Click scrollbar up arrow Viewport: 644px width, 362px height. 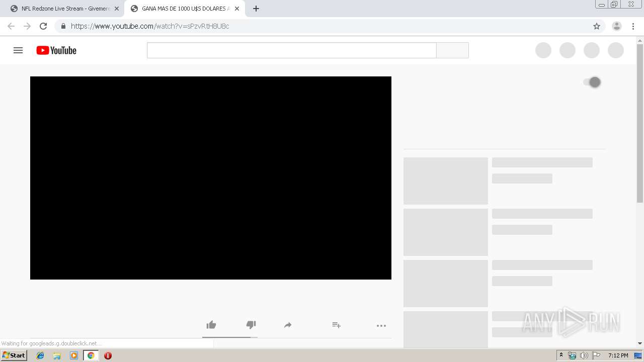[x=640, y=40]
